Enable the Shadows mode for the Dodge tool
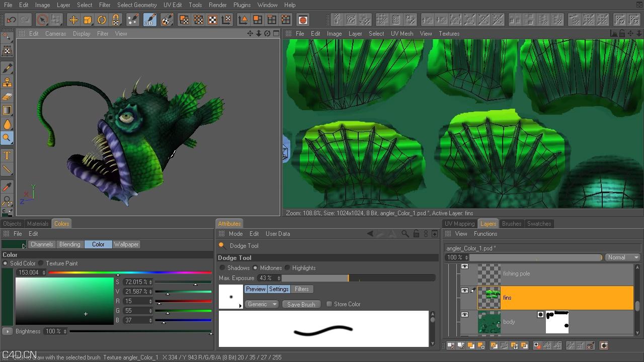 223,267
